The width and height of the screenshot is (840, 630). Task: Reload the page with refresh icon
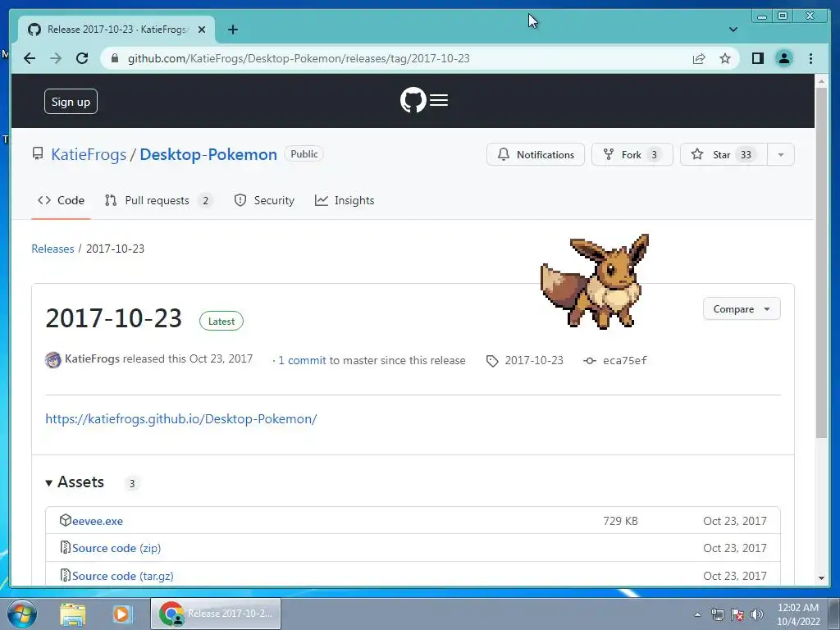click(82, 58)
